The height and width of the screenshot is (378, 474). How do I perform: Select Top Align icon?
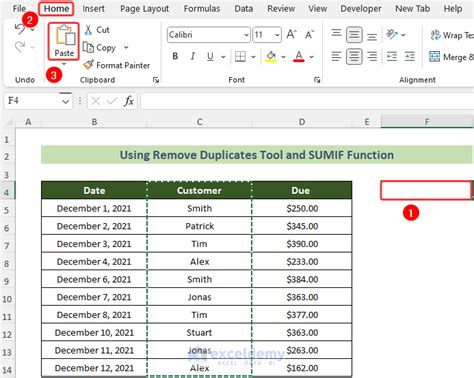click(x=336, y=34)
